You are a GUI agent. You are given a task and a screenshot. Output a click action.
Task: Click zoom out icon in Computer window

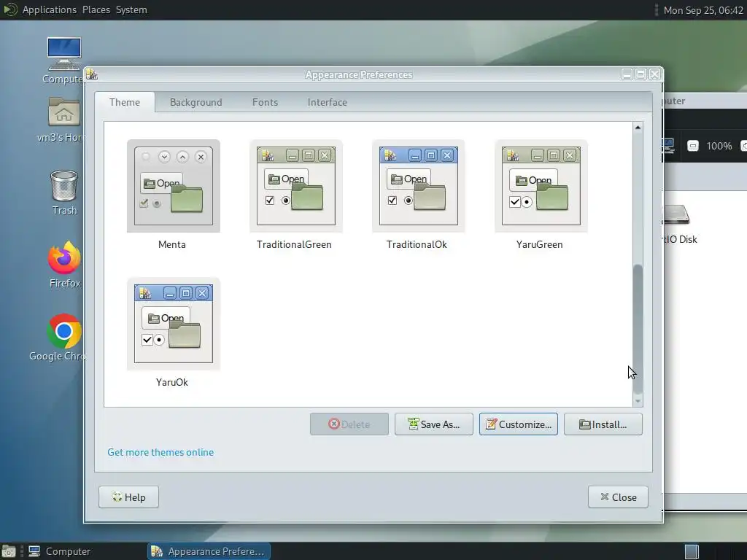(693, 146)
